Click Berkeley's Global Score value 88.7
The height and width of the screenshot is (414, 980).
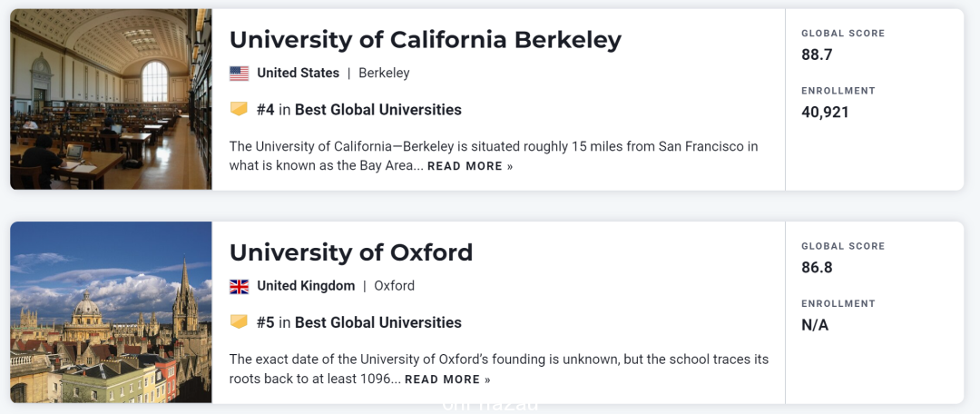pos(817,55)
